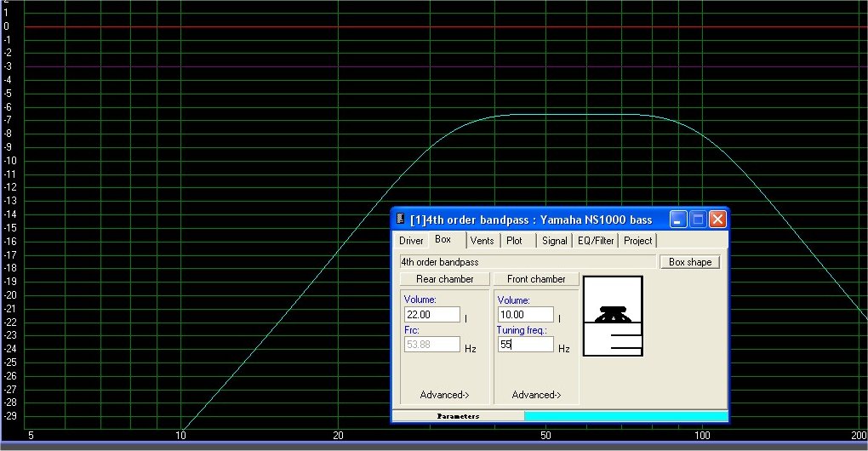Click the front chamber Volume field 10.00
The image size is (868, 451).
click(x=525, y=314)
